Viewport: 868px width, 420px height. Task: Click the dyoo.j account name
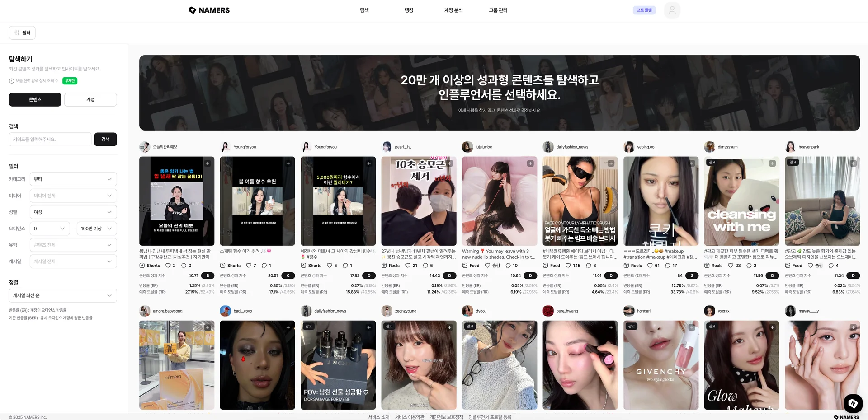tap(481, 311)
